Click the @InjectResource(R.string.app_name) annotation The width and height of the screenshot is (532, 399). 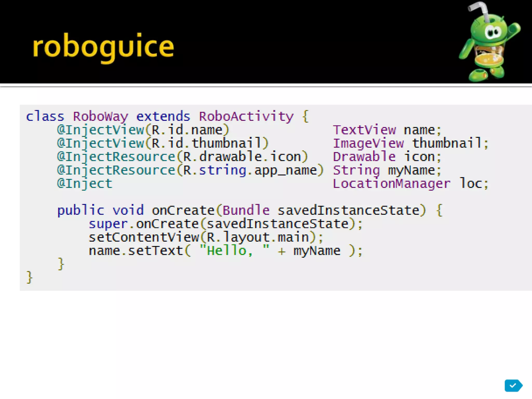tap(190, 170)
